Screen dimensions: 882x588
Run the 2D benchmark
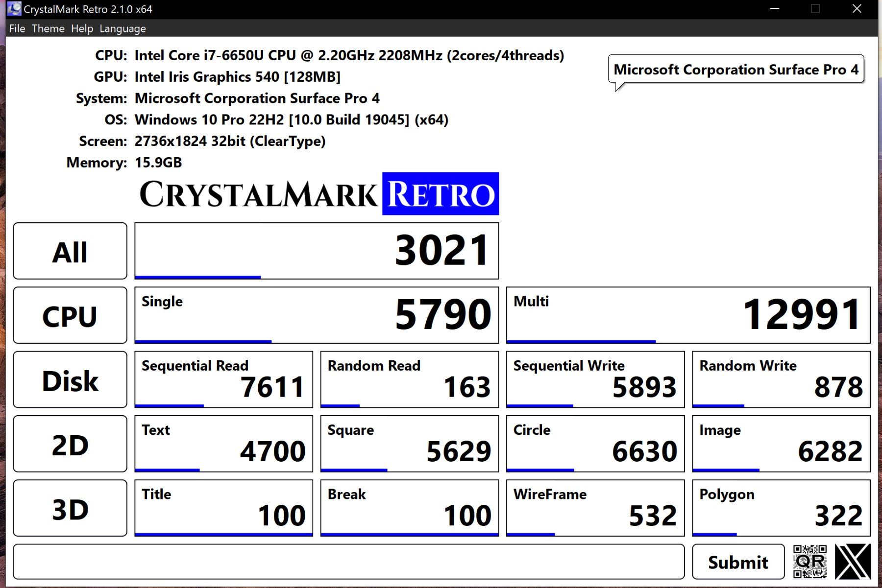(70, 444)
